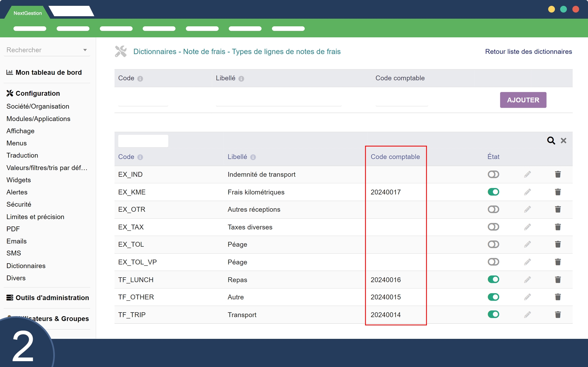This screenshot has height=367, width=588.
Task: Click trash icon for EX_TOL_VP row
Action: click(x=558, y=262)
